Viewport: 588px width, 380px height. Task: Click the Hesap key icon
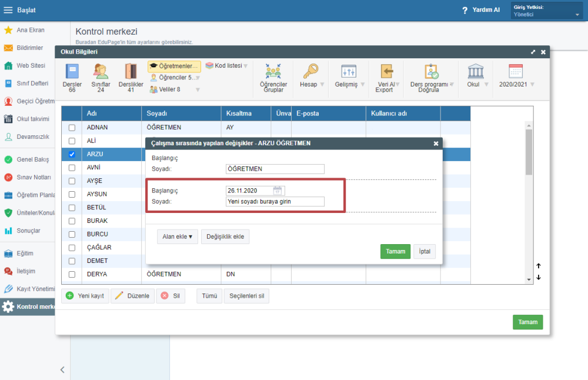point(310,71)
